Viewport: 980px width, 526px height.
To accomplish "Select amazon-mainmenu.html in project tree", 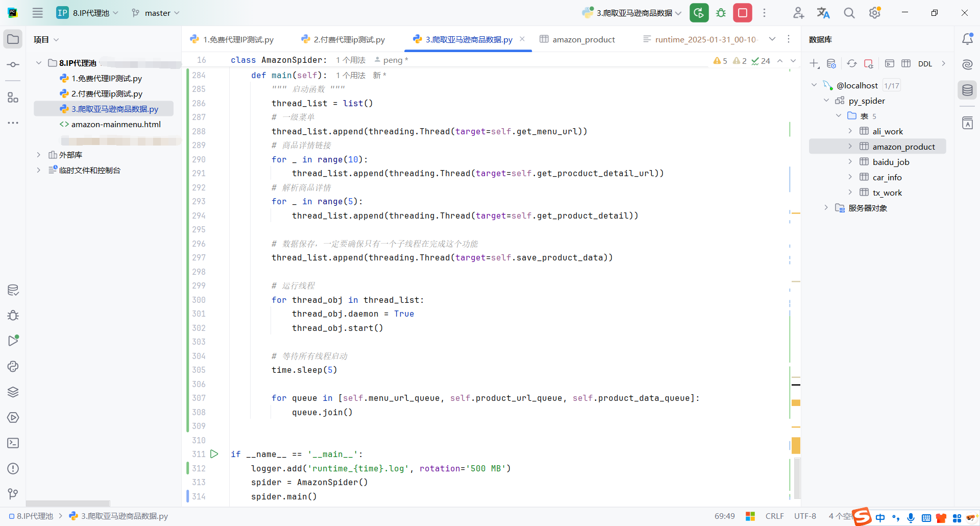I will [x=110, y=124].
